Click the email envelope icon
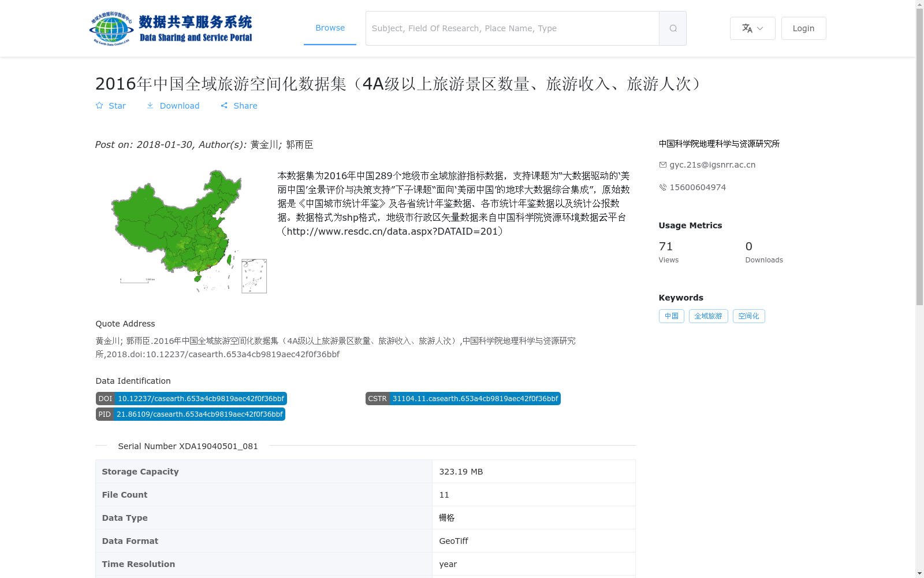This screenshot has width=924, height=578. (x=663, y=165)
